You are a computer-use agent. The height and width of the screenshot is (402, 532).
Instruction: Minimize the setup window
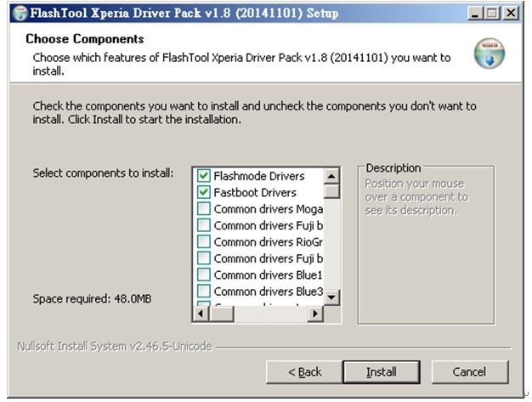click(x=475, y=14)
